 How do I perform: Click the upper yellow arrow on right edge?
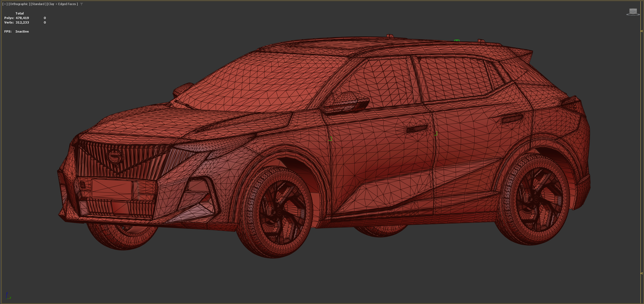click(x=642, y=31)
